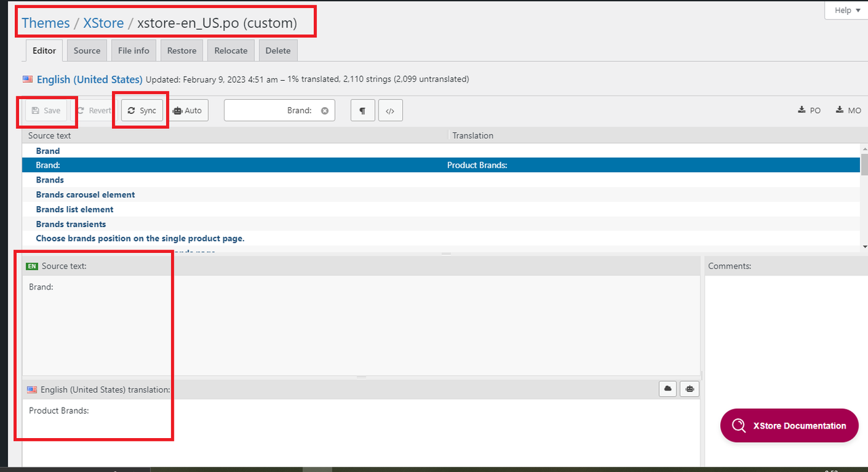Click the translation text area with Product Brands:
The image size is (868, 472).
coord(361,433)
